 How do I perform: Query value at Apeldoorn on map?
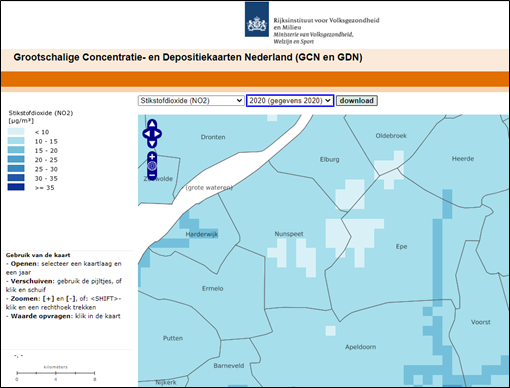point(360,347)
